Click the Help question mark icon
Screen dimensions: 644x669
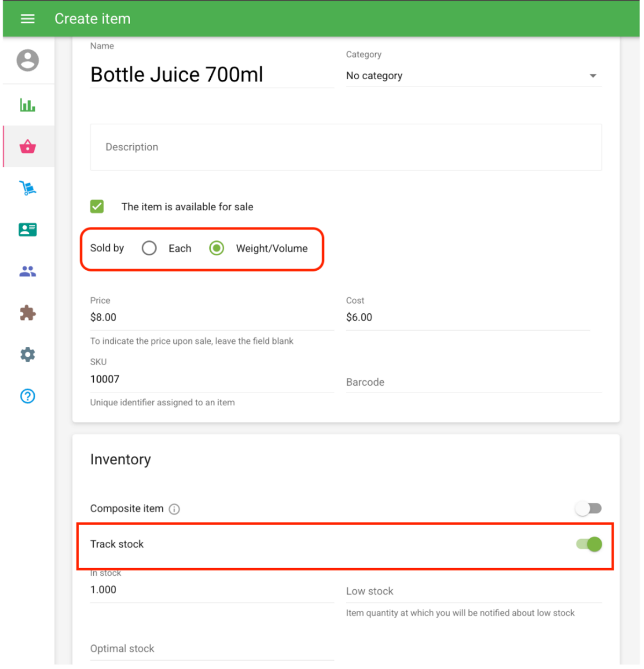click(27, 396)
